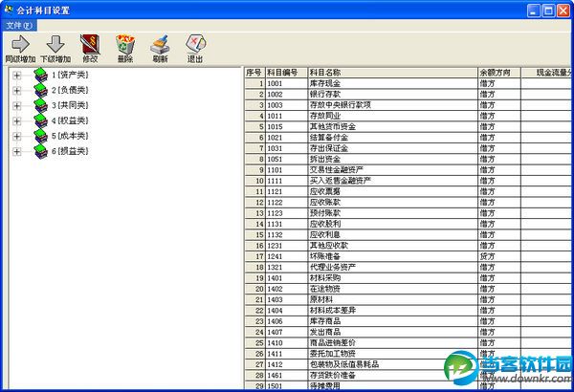
Task: Select the 结算备付金 cell
Action: click(x=393, y=138)
